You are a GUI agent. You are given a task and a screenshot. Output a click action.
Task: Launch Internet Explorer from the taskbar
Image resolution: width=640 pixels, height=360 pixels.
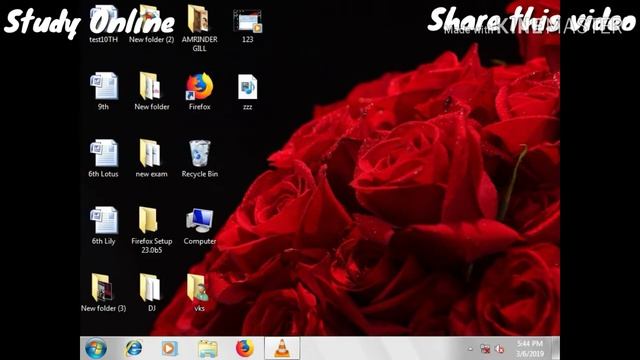point(133,349)
